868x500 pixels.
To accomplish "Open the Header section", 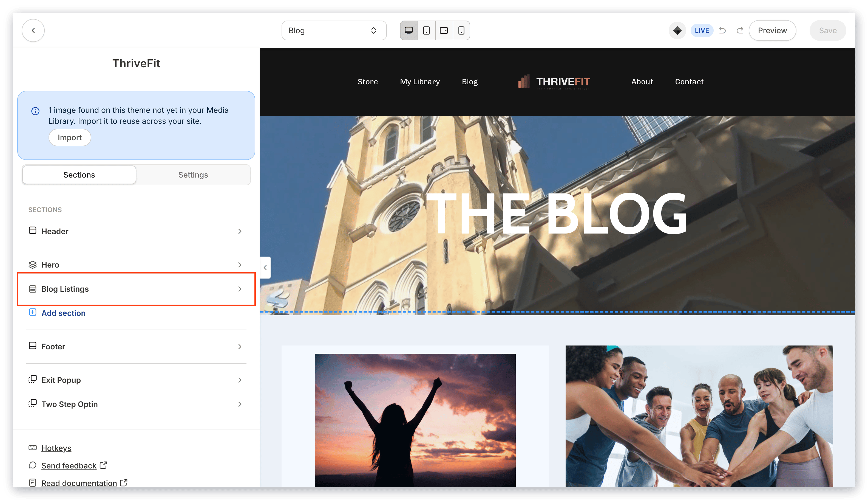I will pos(136,231).
